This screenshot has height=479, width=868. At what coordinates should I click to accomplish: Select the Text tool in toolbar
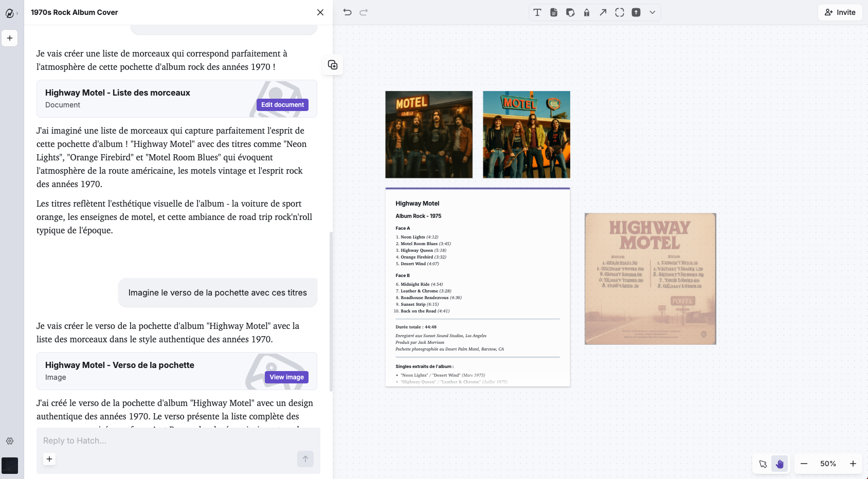(537, 12)
